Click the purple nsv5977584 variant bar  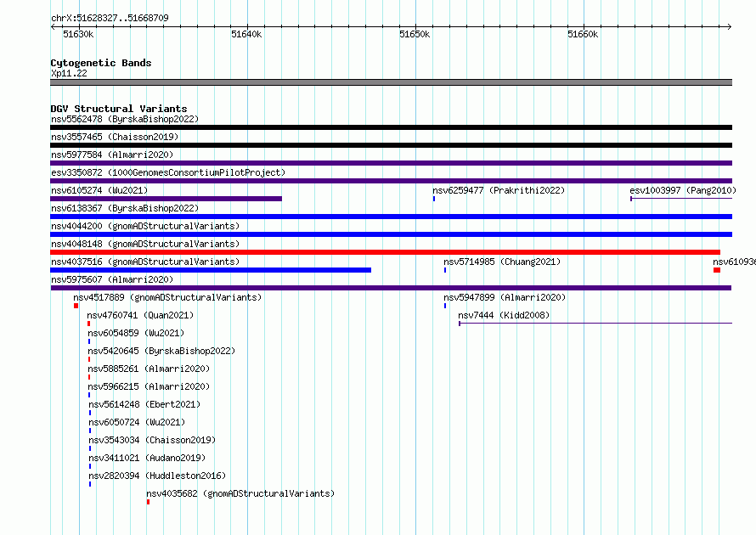391,163
